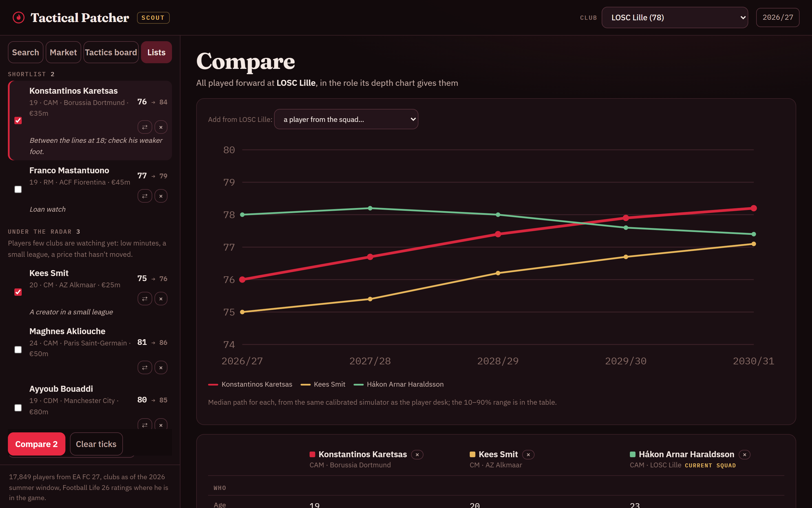Click 'A creator in a small league' note
This screenshot has width=812, height=508.
click(x=71, y=312)
